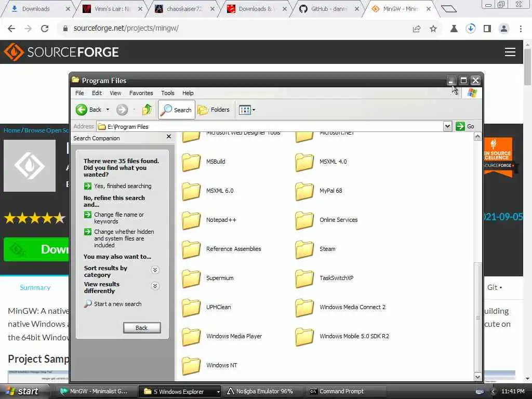Viewport: 532px width, 399px height.
Task: Click scroll down arrow in Explorer file list
Action: click(x=478, y=377)
